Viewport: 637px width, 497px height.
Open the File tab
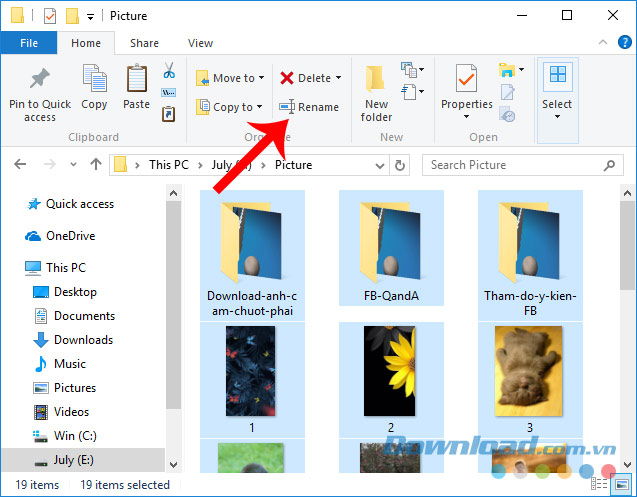coord(29,43)
